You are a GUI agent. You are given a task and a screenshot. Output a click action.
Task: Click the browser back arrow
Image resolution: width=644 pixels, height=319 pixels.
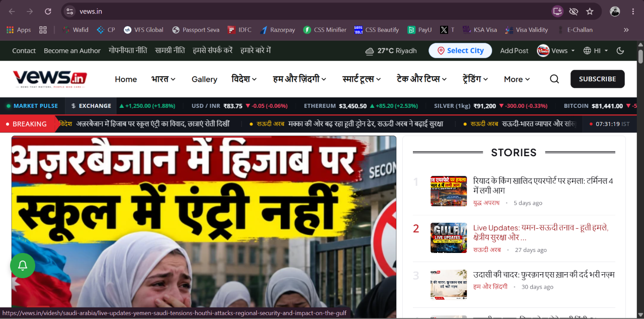coord(12,11)
